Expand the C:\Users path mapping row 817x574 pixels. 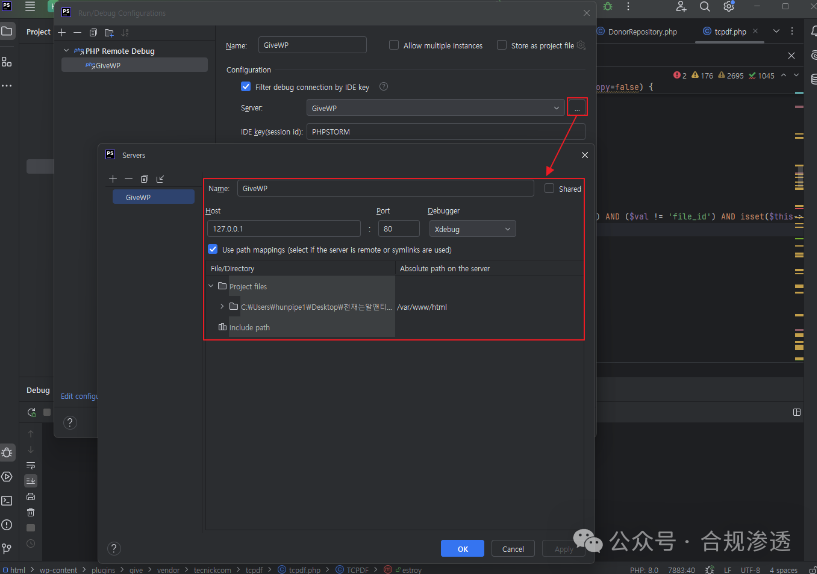coord(222,306)
